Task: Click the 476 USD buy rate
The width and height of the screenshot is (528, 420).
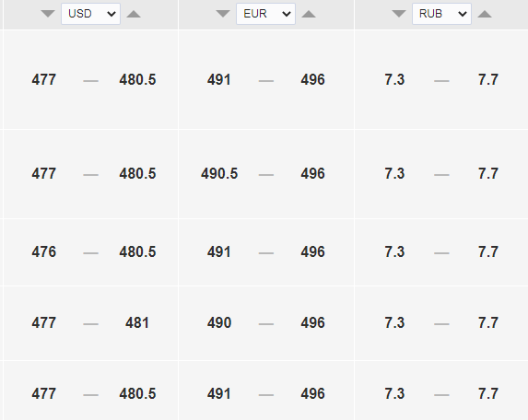Action: pyautogui.click(x=44, y=251)
